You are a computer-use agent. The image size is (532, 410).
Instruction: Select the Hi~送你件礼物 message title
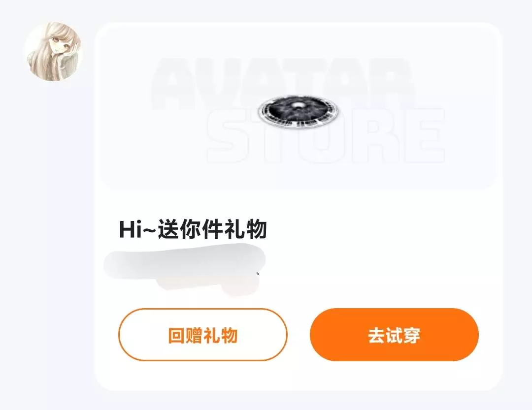coord(193,229)
